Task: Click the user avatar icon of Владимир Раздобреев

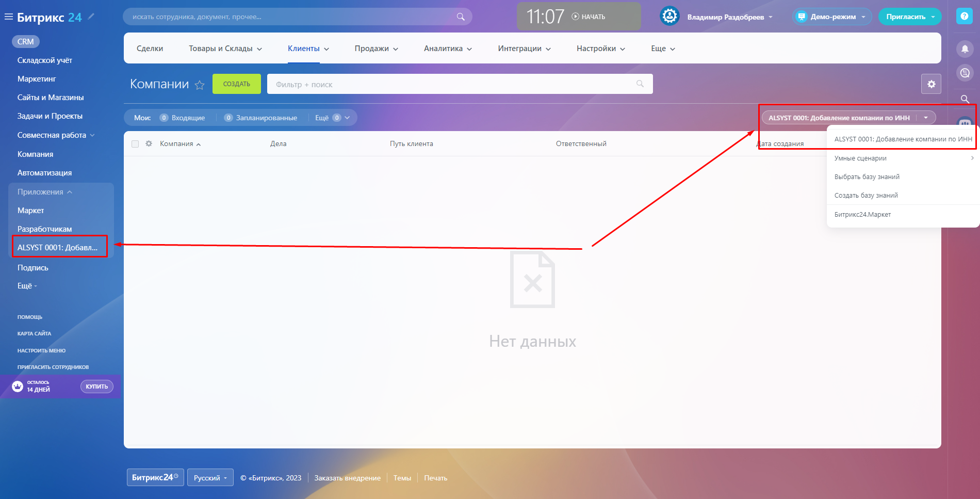Action: [x=669, y=17]
